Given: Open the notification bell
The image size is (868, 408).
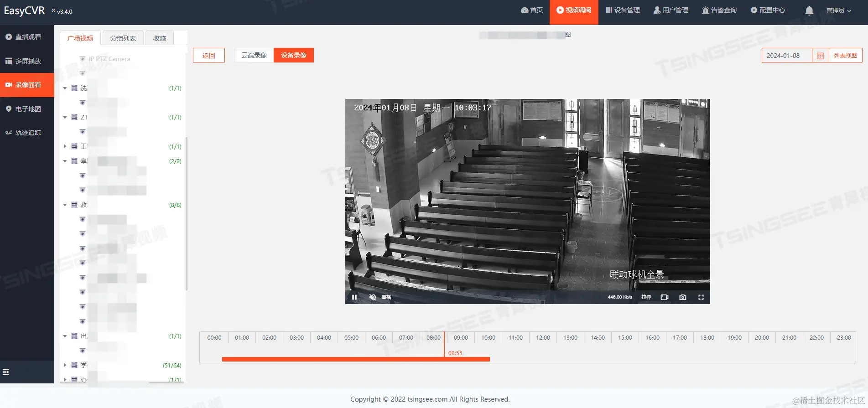Looking at the screenshot, I should [809, 10].
